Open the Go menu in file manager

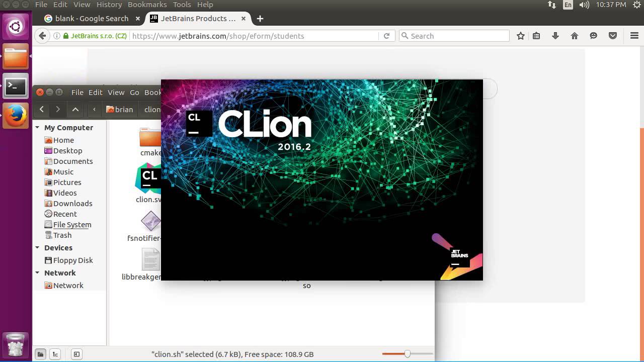[134, 93]
